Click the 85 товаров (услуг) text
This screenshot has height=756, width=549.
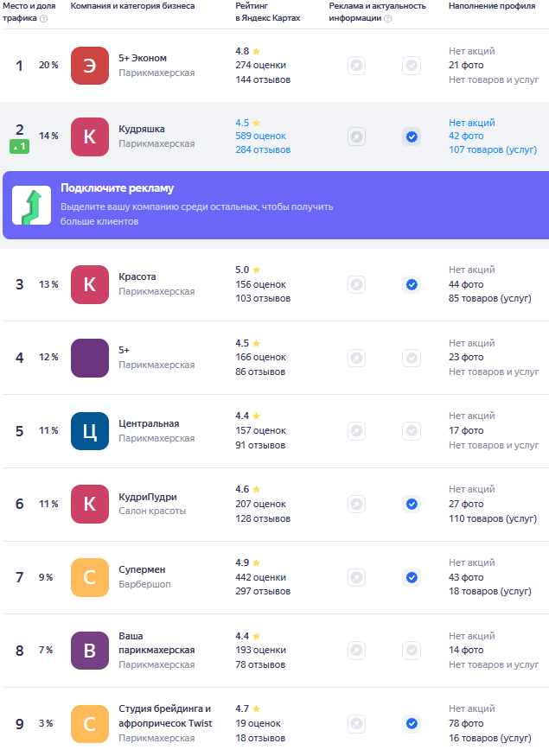tap(490, 299)
